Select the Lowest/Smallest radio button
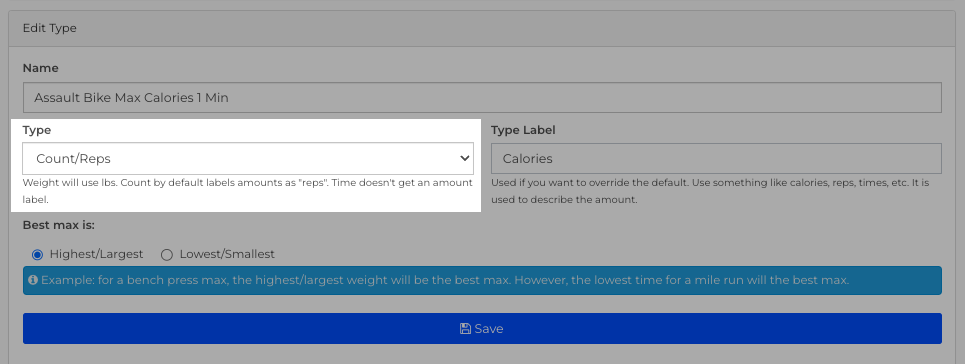 point(167,254)
